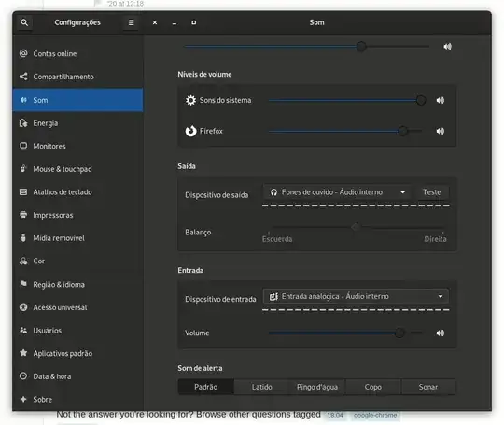Viewport: 504px width, 425px height.
Task: Click the Sobre plus-star icon
Action: pos(23,399)
